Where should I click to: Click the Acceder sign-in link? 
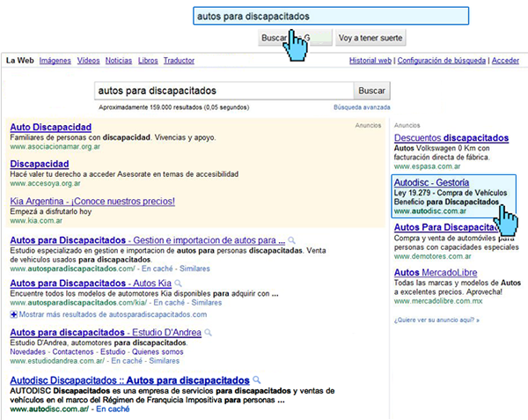click(505, 61)
